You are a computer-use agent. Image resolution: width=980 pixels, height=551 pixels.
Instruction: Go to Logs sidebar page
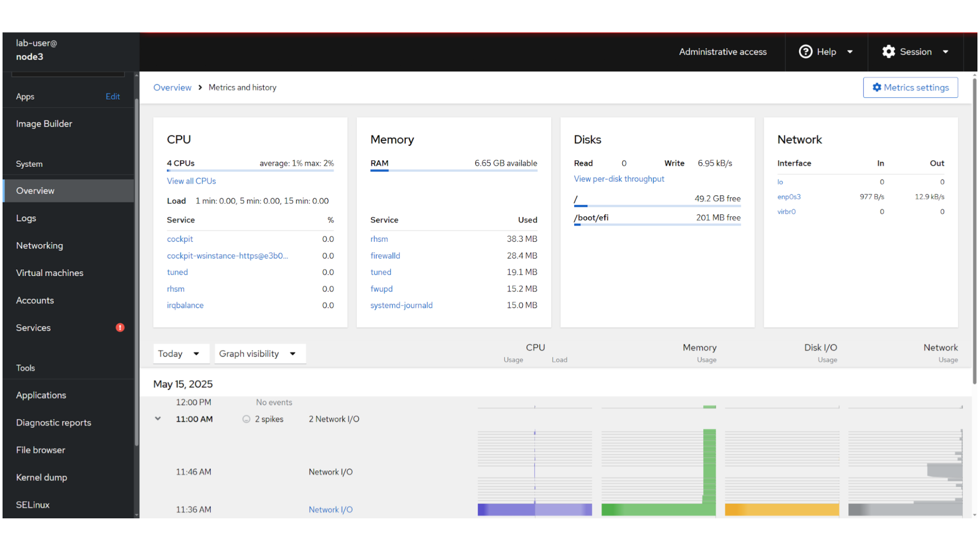click(x=26, y=218)
